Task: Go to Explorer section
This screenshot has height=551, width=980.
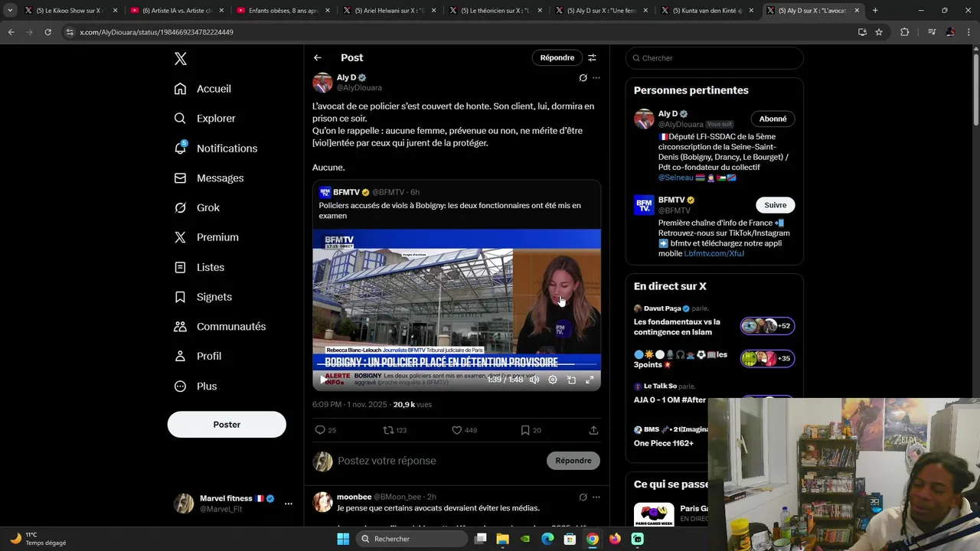Action: [205, 119]
